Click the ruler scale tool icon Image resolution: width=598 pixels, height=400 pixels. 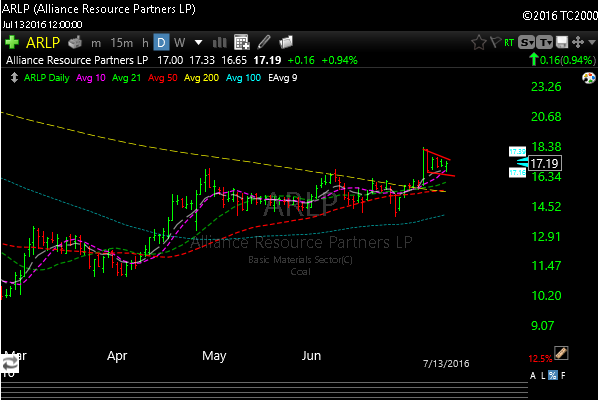click(561, 353)
